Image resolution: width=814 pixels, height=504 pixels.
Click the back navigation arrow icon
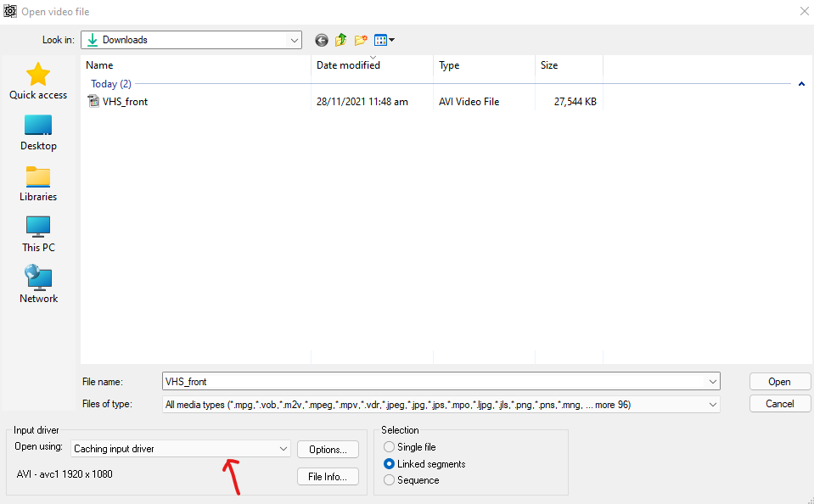322,40
